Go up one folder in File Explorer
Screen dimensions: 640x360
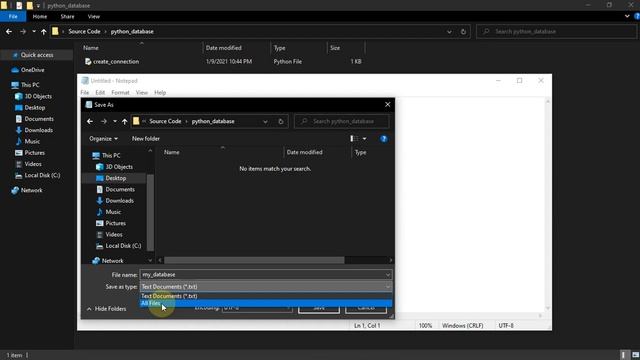44,31
